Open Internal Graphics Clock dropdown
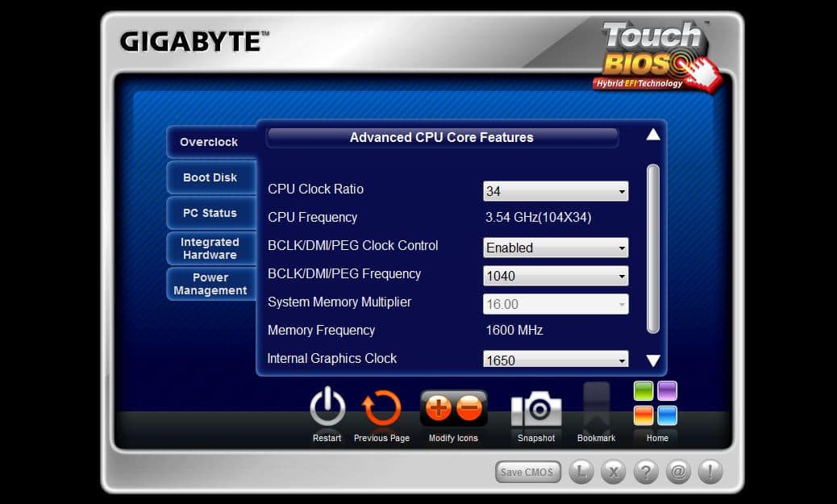Viewport: 837px width, 504px height. point(556,360)
